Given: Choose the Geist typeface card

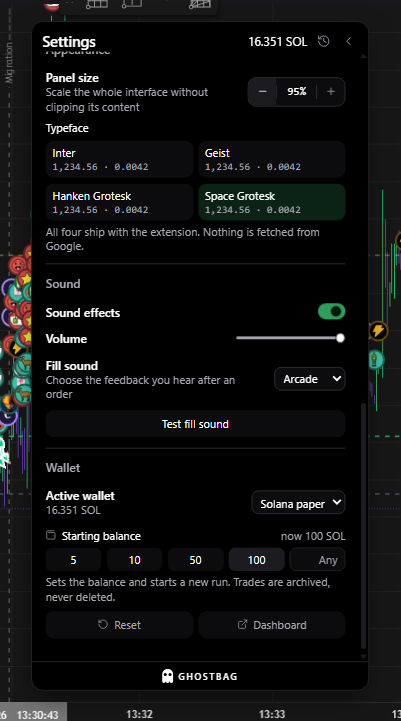Looking at the screenshot, I should point(272,159).
